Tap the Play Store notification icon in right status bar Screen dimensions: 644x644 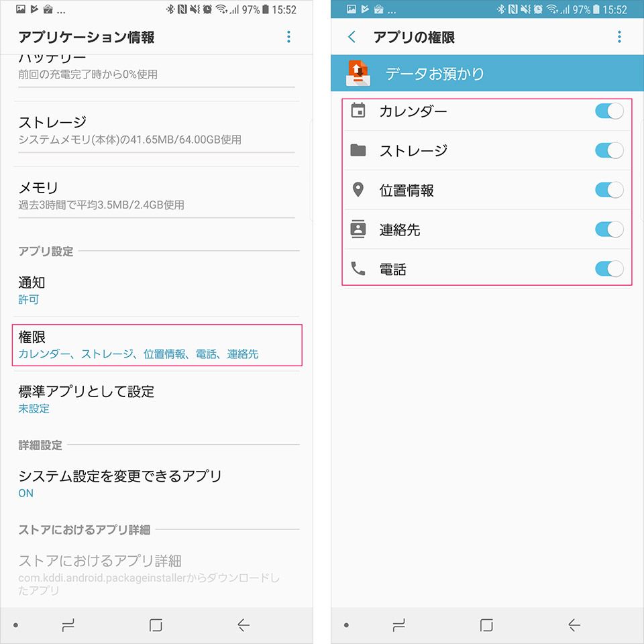click(365, 9)
